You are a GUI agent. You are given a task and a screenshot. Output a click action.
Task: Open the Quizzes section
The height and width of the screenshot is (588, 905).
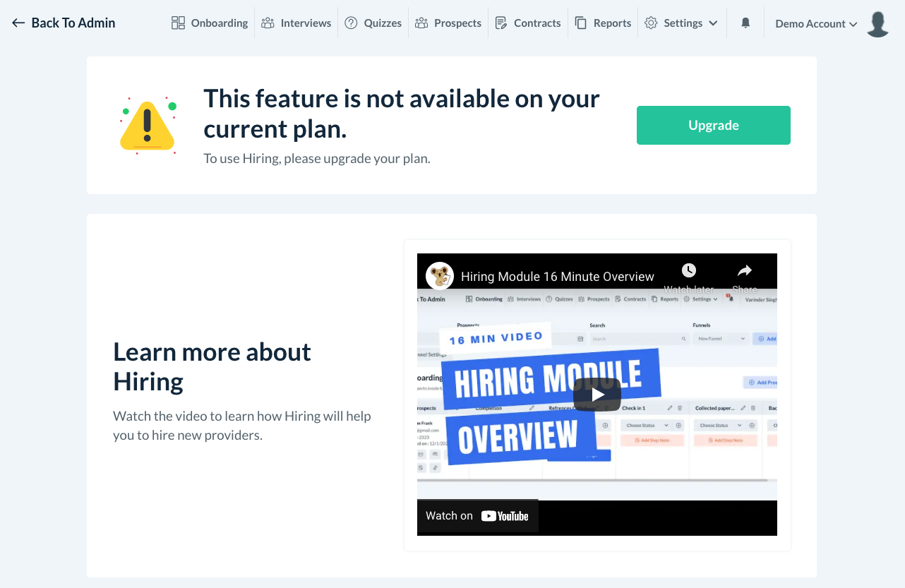coord(373,23)
